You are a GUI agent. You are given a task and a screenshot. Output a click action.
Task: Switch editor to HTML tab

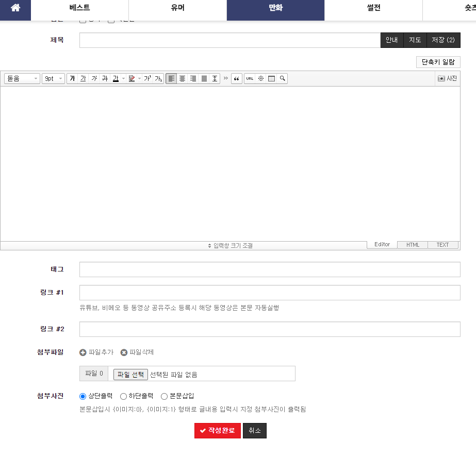[413, 245]
